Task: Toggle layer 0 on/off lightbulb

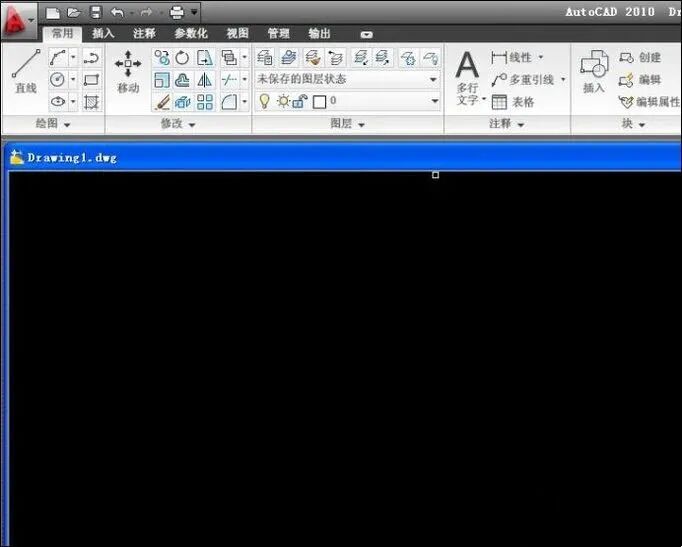Action: click(x=264, y=101)
